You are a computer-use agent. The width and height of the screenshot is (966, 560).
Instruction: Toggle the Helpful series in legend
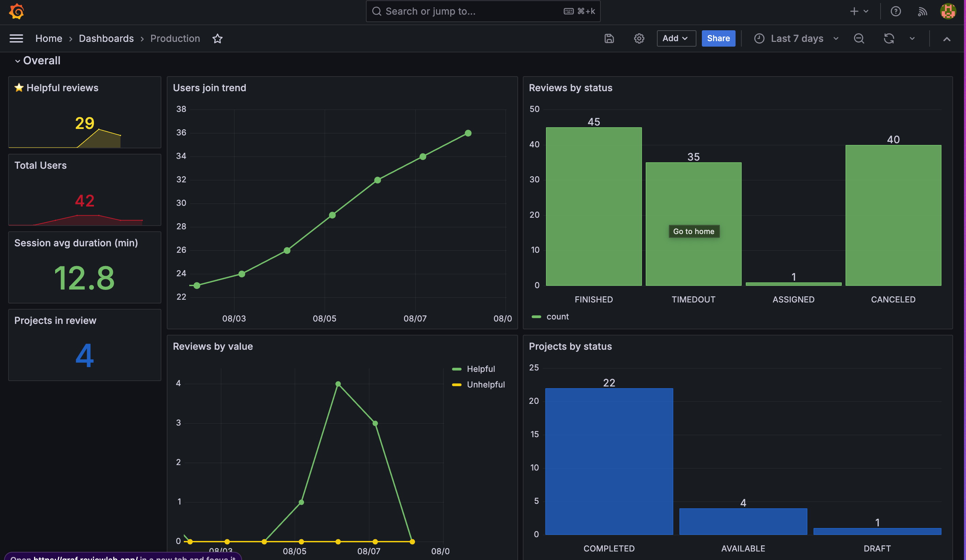pyautogui.click(x=480, y=369)
